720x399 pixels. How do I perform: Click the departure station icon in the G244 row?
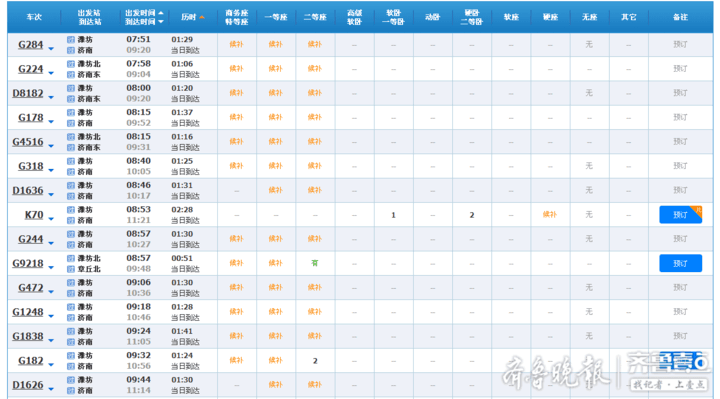(x=71, y=234)
